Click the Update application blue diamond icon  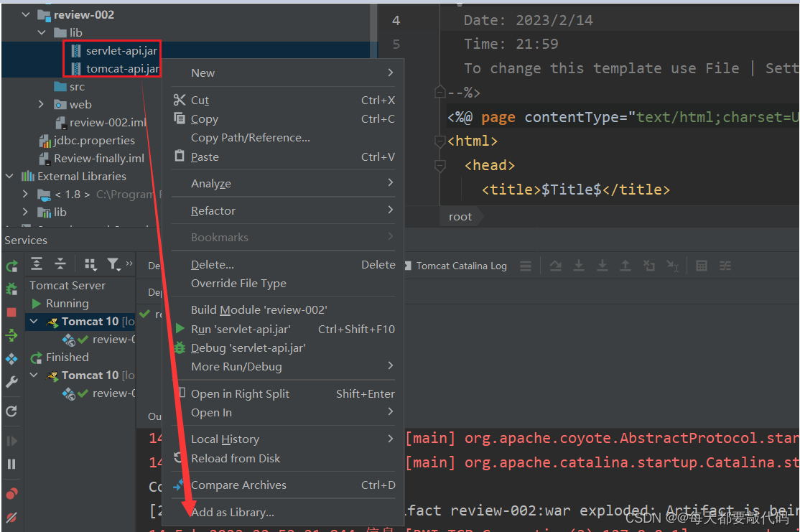(11, 358)
